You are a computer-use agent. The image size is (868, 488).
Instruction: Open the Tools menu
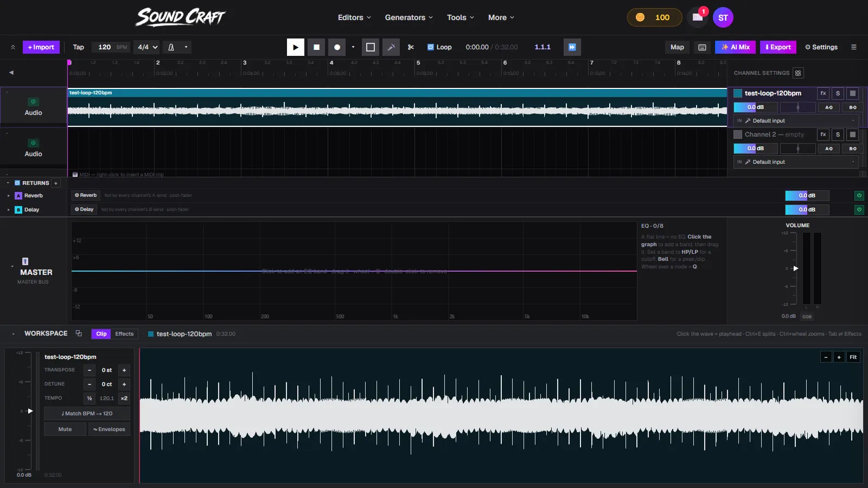click(x=461, y=17)
